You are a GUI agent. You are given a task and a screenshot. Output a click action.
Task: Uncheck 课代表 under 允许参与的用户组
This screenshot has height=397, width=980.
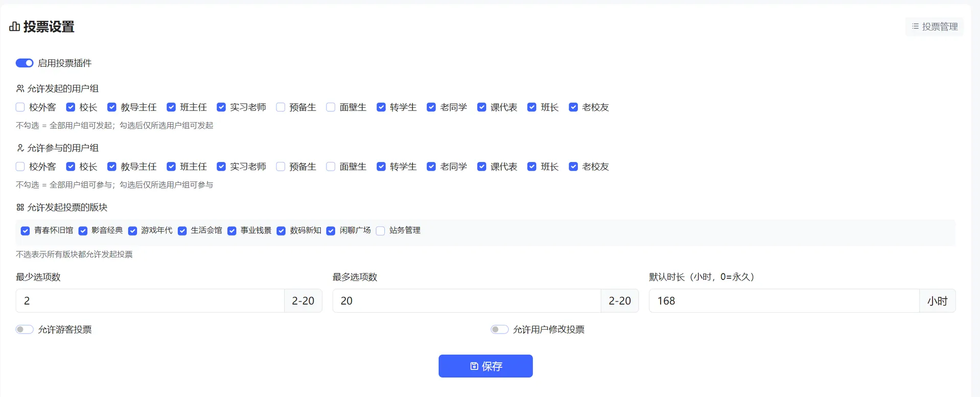point(482,167)
